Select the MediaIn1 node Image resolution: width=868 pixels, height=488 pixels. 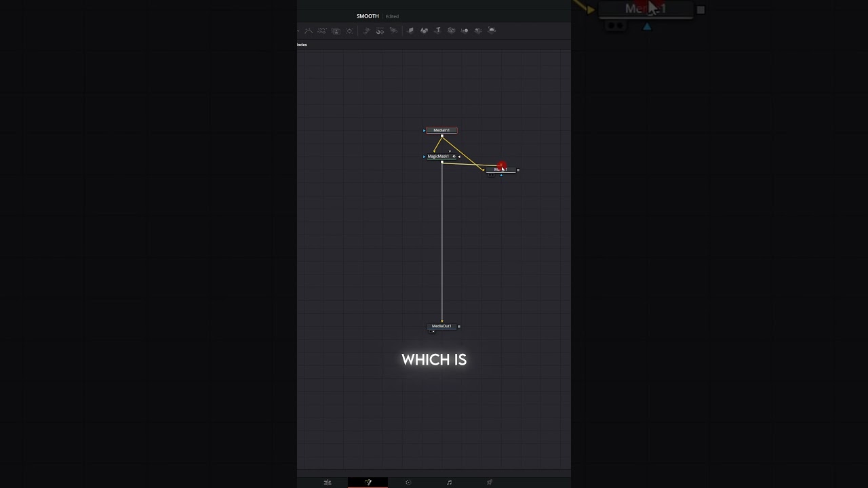(441, 130)
